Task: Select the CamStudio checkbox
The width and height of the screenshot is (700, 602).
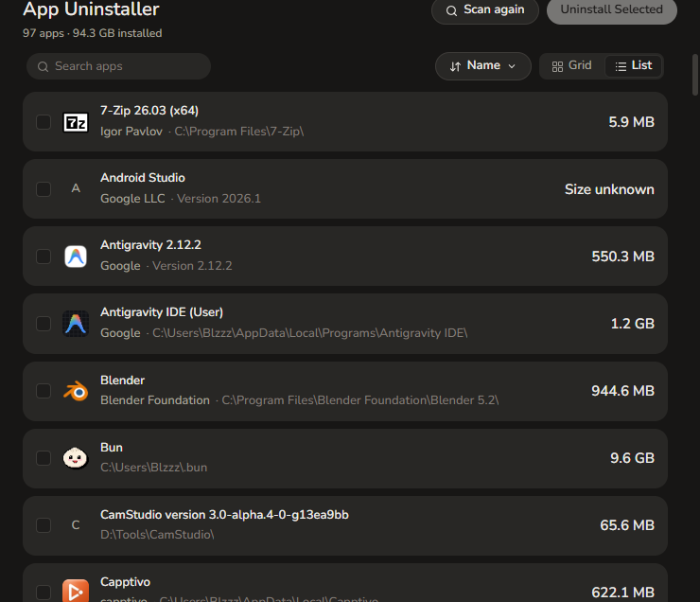Action: [44, 525]
